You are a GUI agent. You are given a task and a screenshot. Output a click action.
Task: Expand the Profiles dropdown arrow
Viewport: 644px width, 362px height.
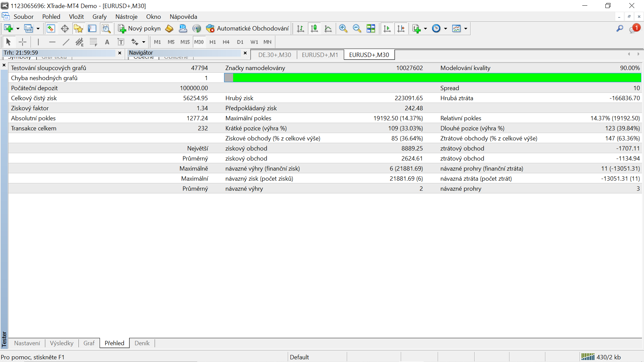point(38,28)
